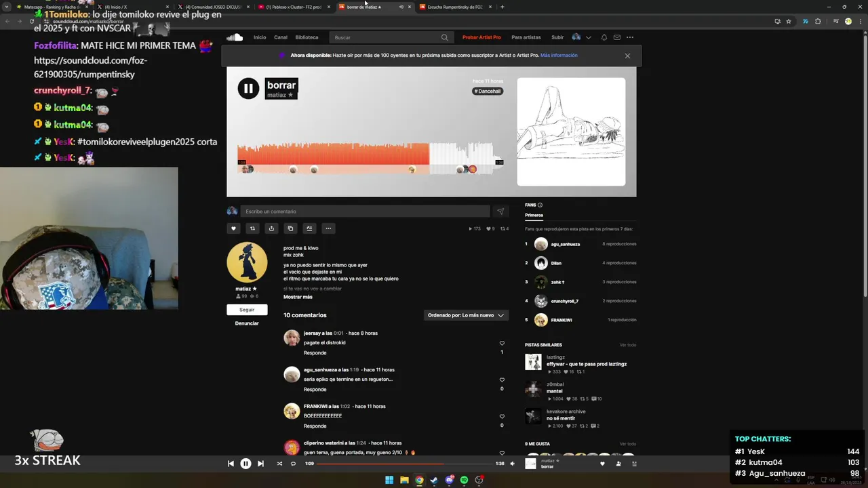This screenshot has height=488, width=868.
Task: Toggle shuffle in the player bar
Action: pos(279,464)
